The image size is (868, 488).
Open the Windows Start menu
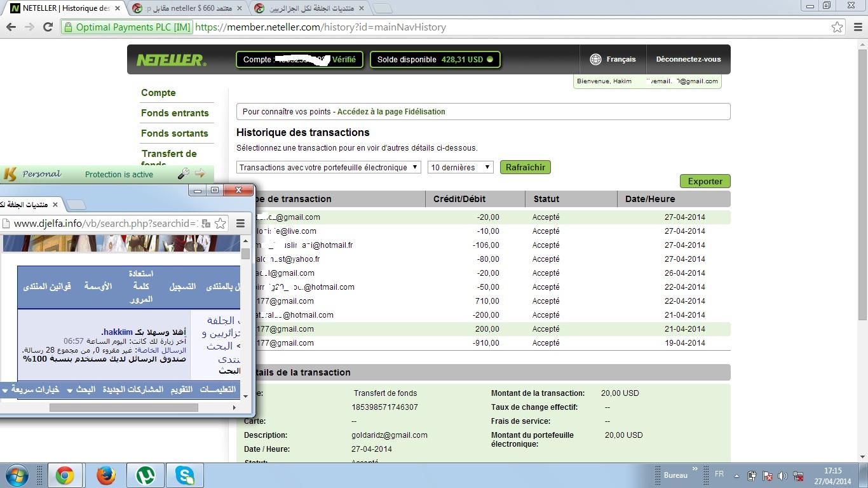[17, 475]
